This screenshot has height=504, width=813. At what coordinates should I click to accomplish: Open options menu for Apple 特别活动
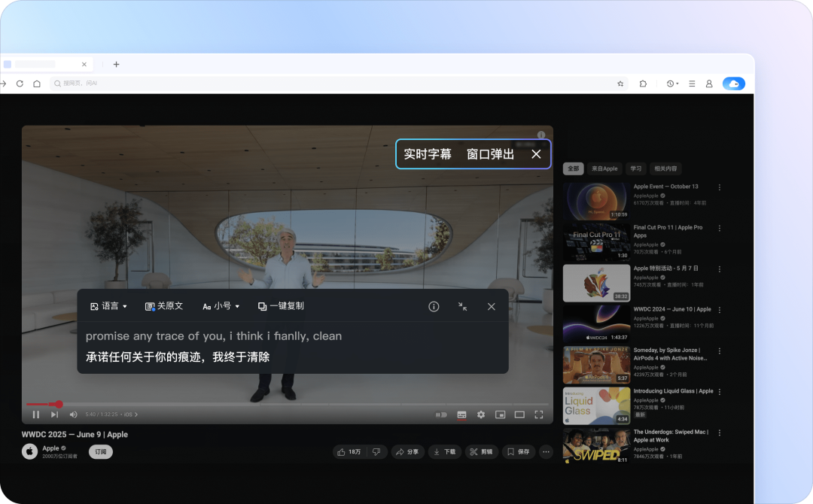tap(719, 269)
